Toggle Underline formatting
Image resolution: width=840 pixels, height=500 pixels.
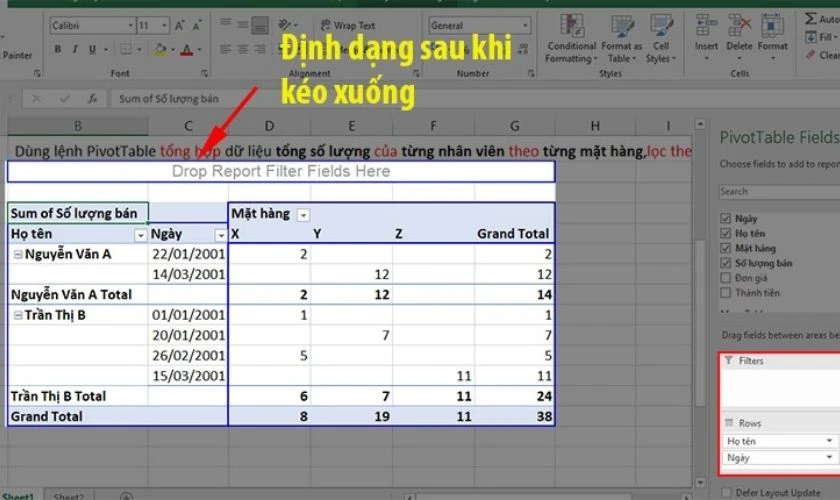[x=92, y=49]
